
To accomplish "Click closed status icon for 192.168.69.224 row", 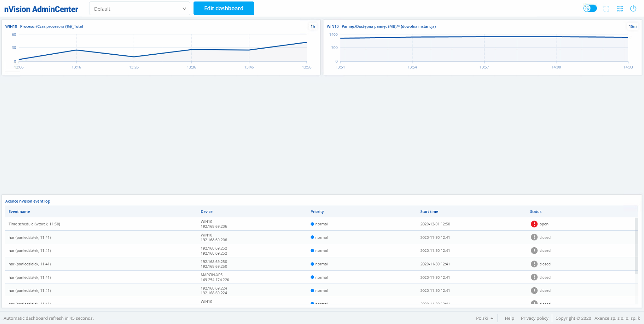I will (x=534, y=290).
